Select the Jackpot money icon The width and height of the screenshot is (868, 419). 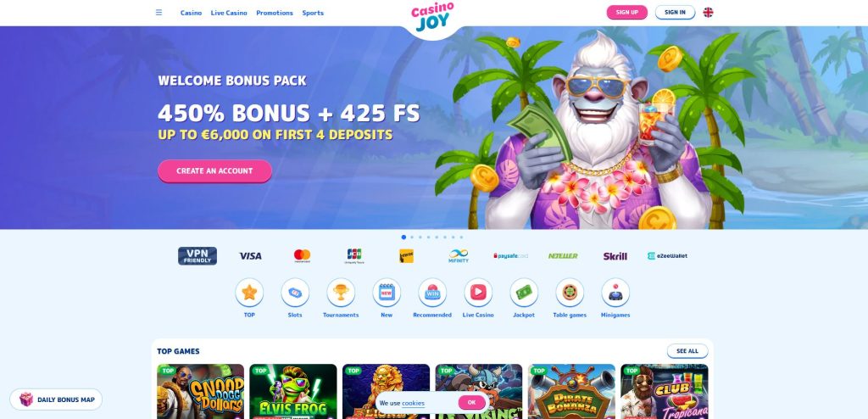(524, 292)
